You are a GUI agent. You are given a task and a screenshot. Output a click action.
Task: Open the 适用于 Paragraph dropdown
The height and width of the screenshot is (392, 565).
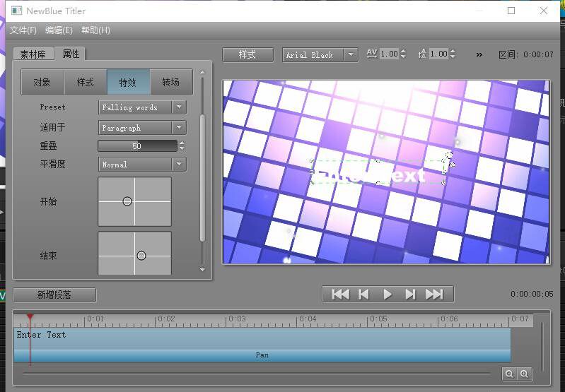point(142,128)
